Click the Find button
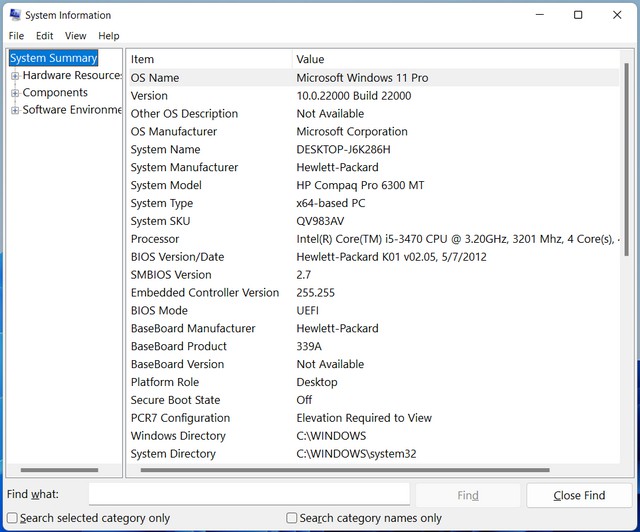This screenshot has height=532, width=640. tap(468, 495)
